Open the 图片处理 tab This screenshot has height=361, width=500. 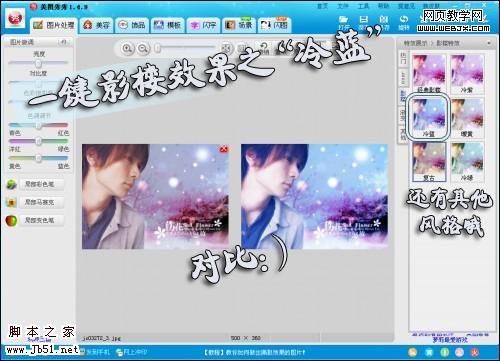pyautogui.click(x=54, y=25)
